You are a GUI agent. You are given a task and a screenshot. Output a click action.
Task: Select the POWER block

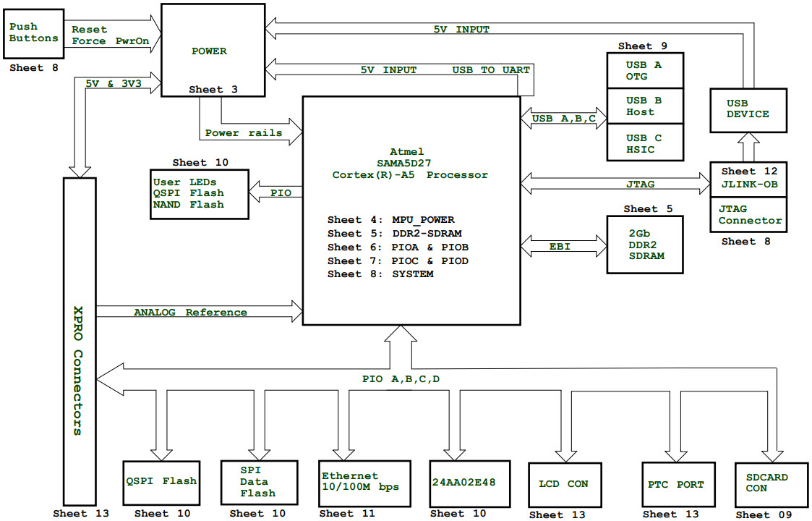209,51
